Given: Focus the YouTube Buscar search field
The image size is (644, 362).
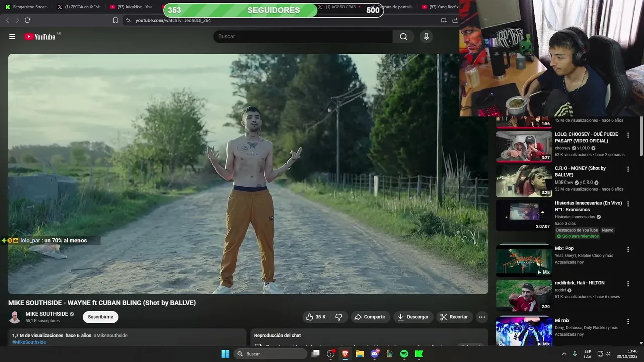Looking at the screenshot, I should point(303,36).
